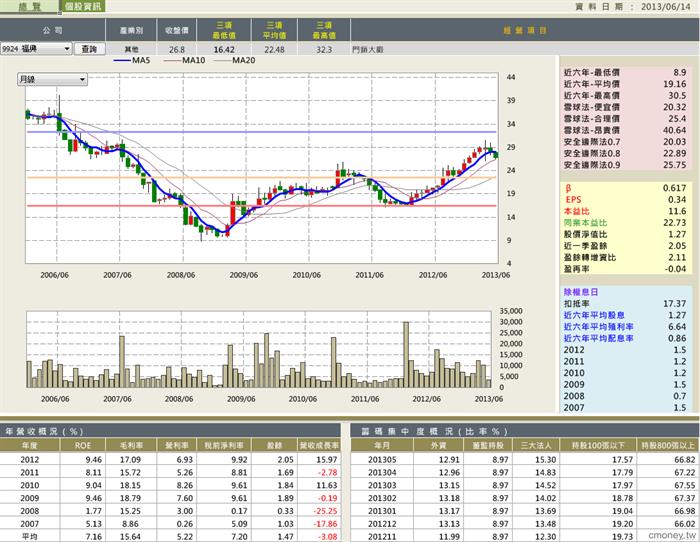Click the 盈再率 value -0.04
Screen dimensions: 700x542
click(x=675, y=269)
